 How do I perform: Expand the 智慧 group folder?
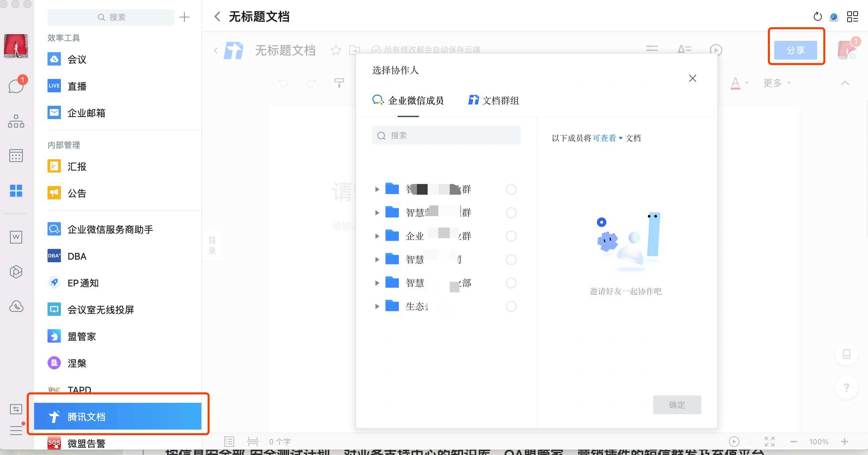(x=376, y=212)
